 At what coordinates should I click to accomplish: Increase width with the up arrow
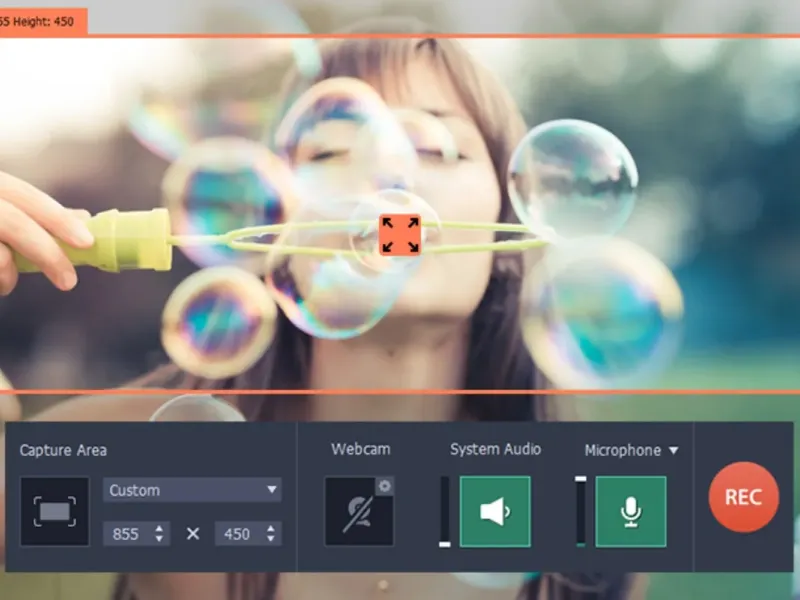[x=159, y=529]
